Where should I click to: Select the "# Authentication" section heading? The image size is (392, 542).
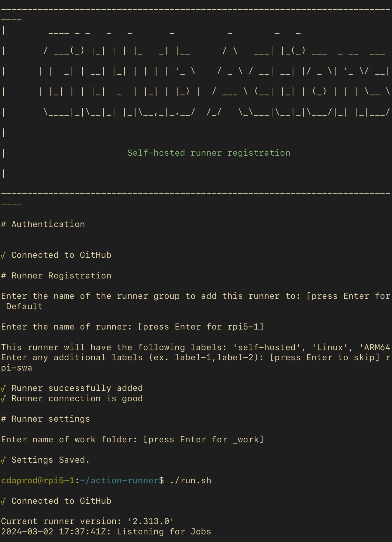tap(43, 224)
